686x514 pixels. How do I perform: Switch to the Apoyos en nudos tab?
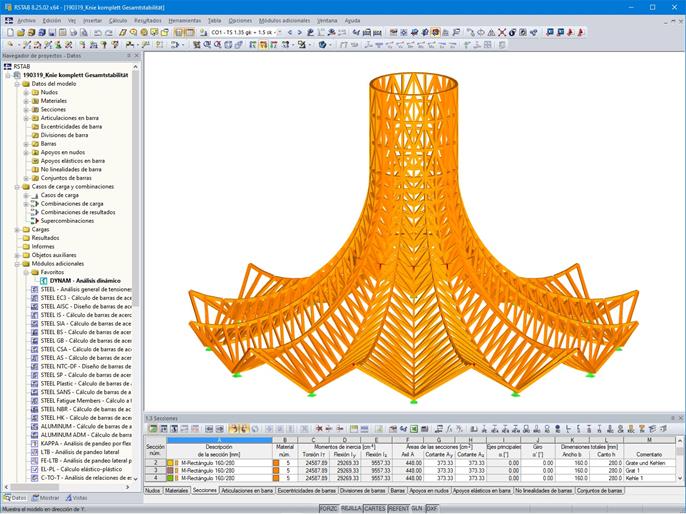point(429,491)
